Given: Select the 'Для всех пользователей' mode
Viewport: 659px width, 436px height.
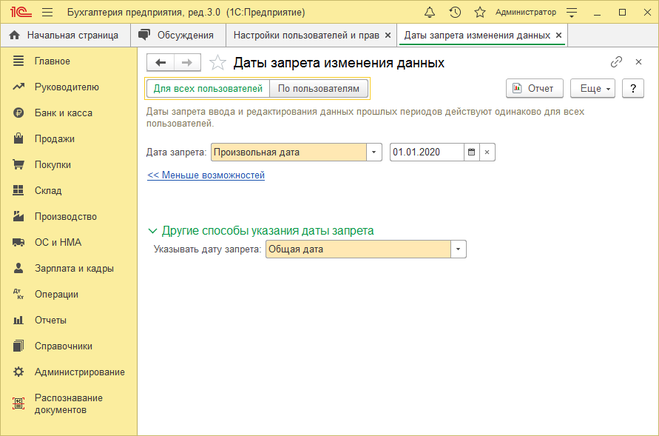Looking at the screenshot, I should (207, 89).
